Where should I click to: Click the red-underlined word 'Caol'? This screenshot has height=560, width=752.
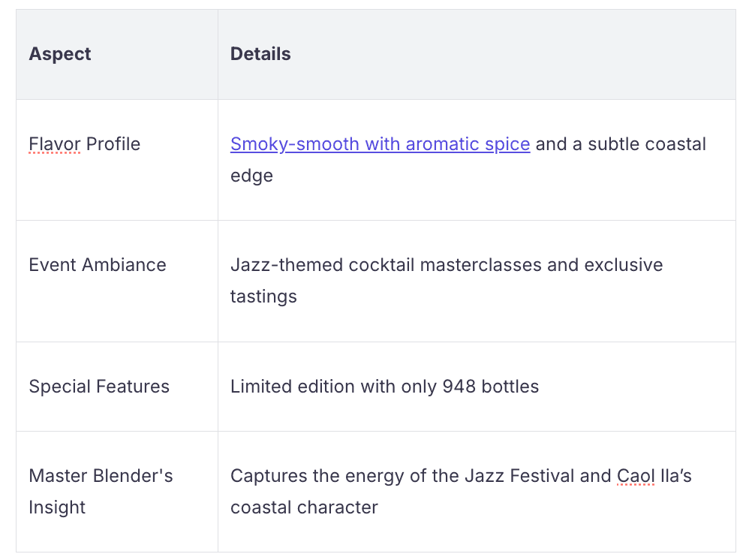(636, 476)
